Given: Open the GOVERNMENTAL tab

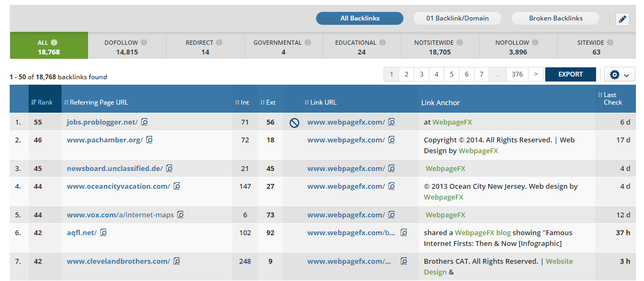Looking at the screenshot, I should [x=283, y=47].
